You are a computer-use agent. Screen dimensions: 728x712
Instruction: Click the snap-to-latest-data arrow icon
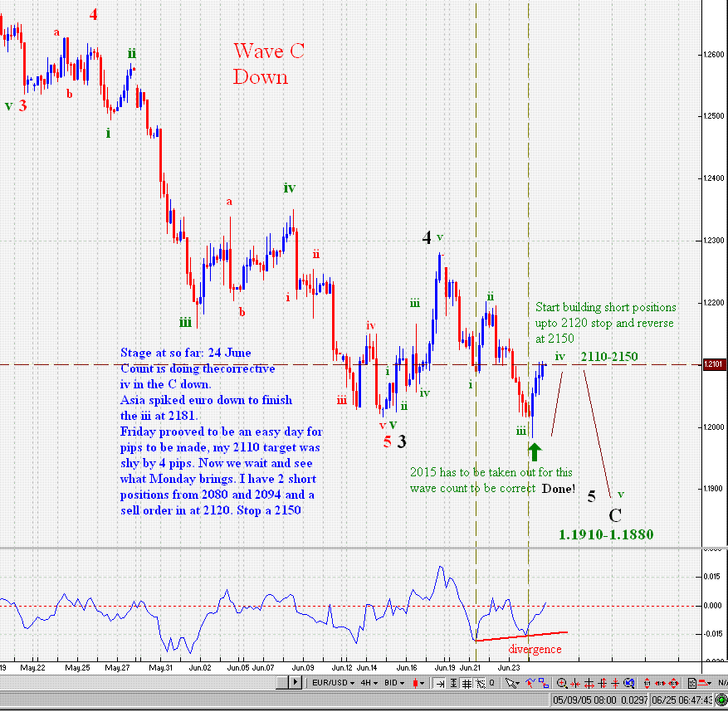pos(440,684)
